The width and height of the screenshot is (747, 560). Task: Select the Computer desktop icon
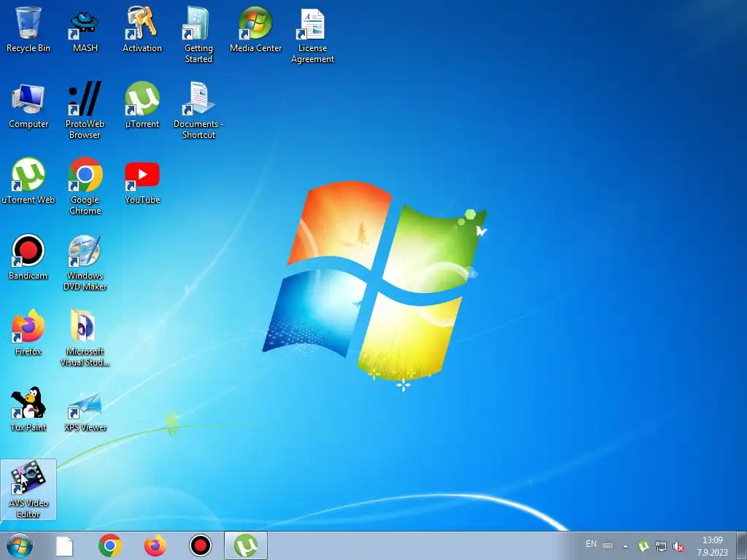click(28, 106)
